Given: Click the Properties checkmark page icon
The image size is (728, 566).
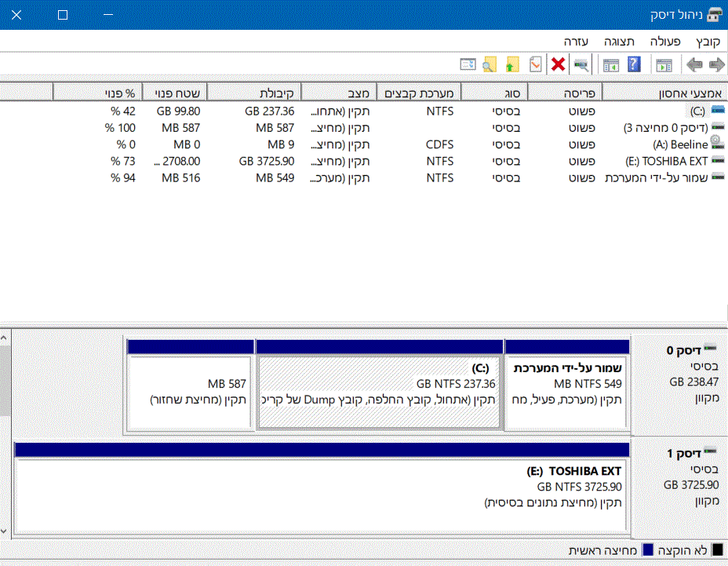Looking at the screenshot, I should pos(535,64).
